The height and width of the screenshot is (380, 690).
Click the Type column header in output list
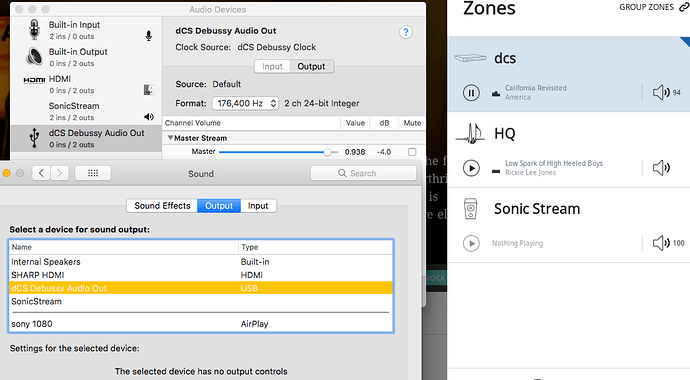pos(316,247)
